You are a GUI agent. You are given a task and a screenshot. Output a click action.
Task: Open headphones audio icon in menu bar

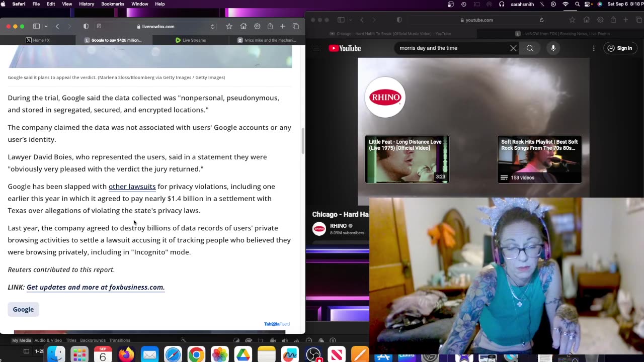[502, 4]
